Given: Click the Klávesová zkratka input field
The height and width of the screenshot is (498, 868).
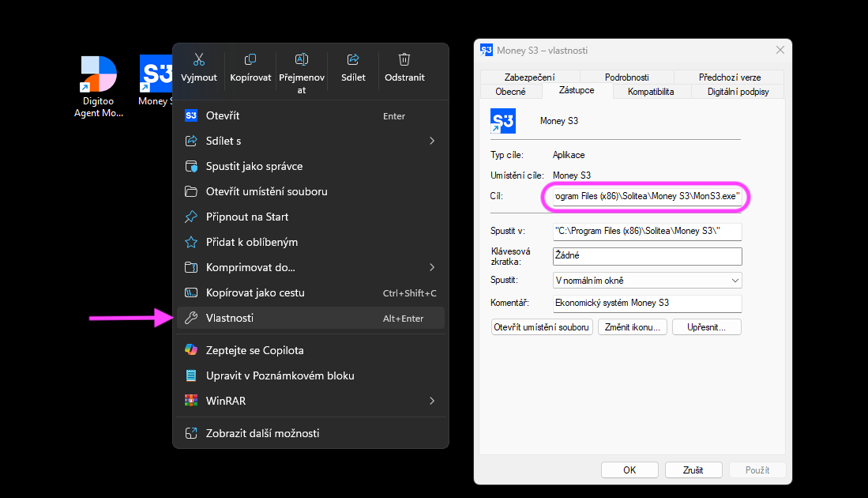Looking at the screenshot, I should point(647,256).
